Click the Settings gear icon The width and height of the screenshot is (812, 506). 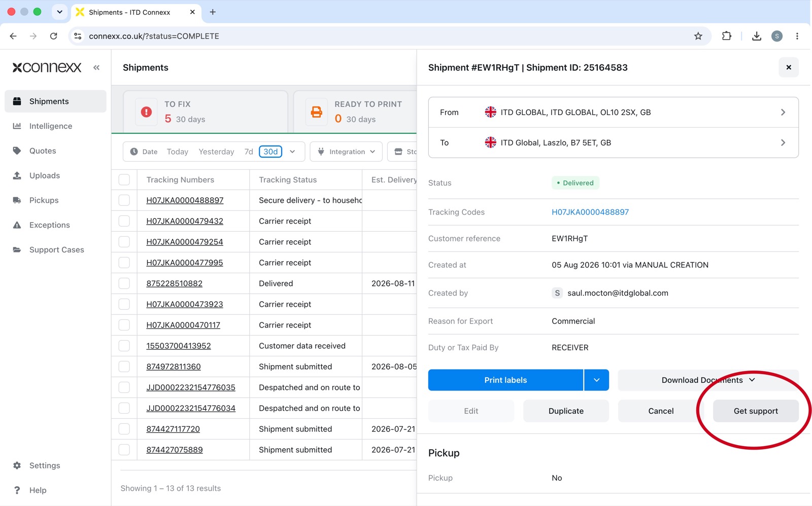click(17, 465)
